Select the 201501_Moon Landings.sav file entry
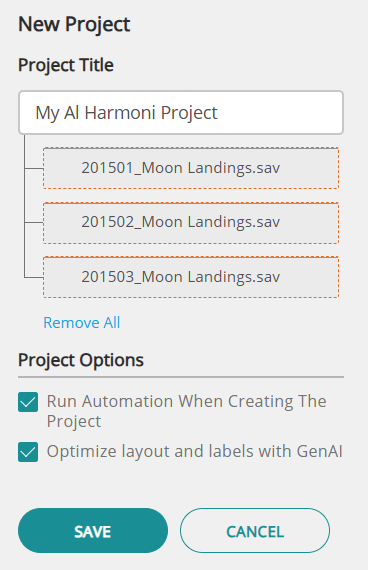 [x=191, y=168]
